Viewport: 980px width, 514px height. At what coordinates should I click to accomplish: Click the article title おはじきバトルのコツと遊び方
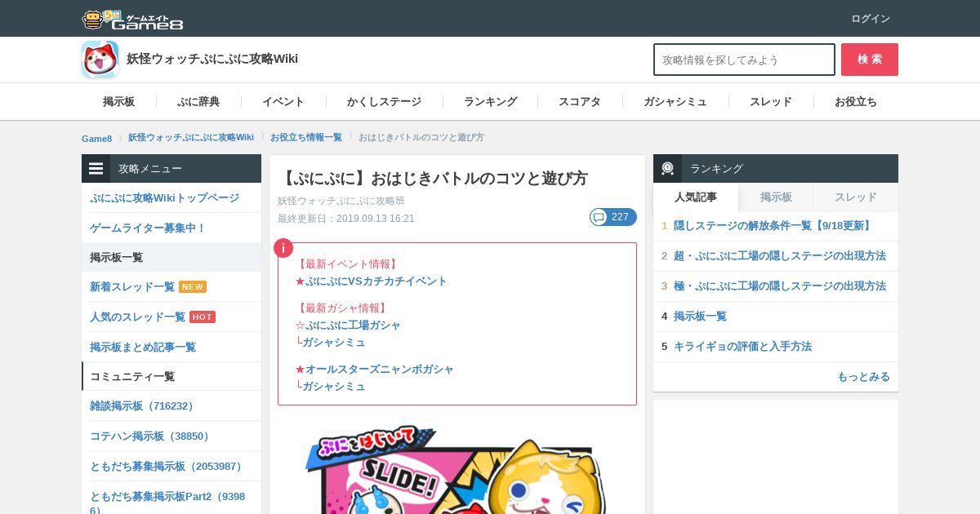pyautogui.click(x=433, y=178)
